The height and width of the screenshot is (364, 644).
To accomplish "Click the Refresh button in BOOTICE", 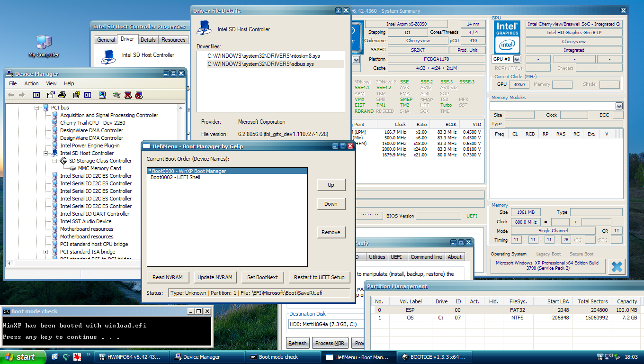I will (297, 343).
